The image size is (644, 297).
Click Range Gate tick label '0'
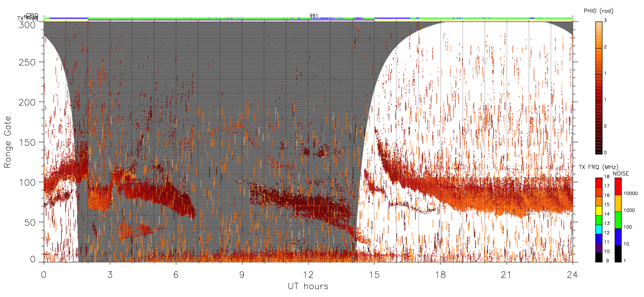34,259
